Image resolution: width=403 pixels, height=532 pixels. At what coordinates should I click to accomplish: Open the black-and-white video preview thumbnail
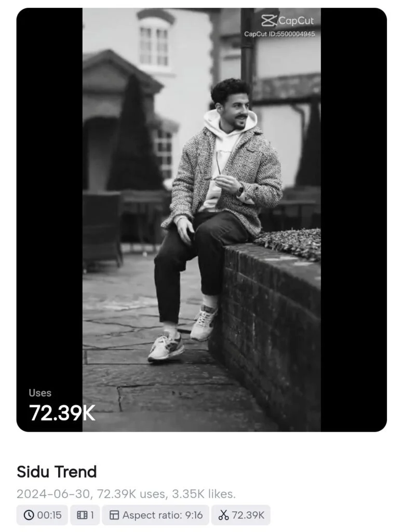tap(202, 220)
